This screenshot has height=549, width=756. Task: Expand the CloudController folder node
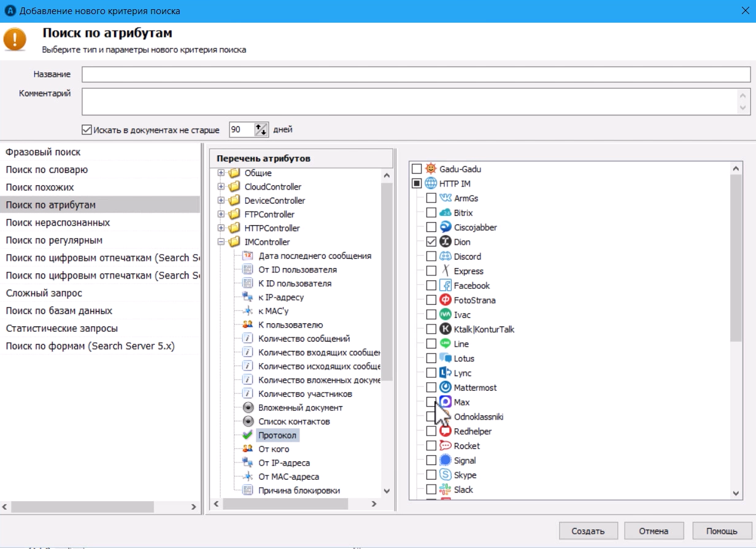222,186
